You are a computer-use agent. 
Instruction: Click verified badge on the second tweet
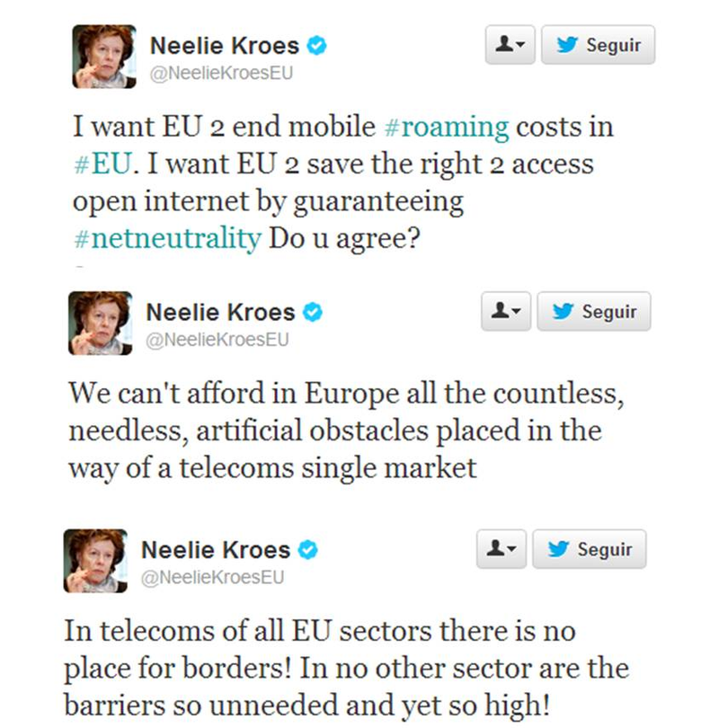[313, 312]
